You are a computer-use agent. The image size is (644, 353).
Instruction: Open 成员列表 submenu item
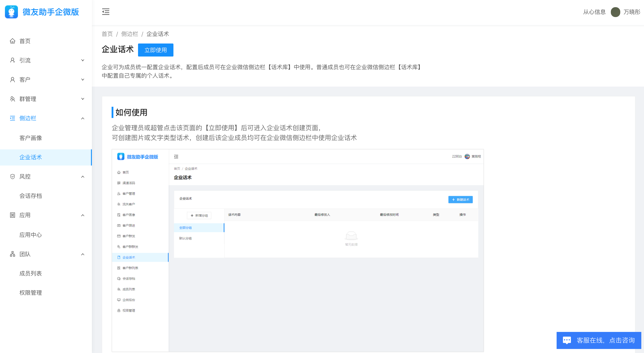pos(46,273)
